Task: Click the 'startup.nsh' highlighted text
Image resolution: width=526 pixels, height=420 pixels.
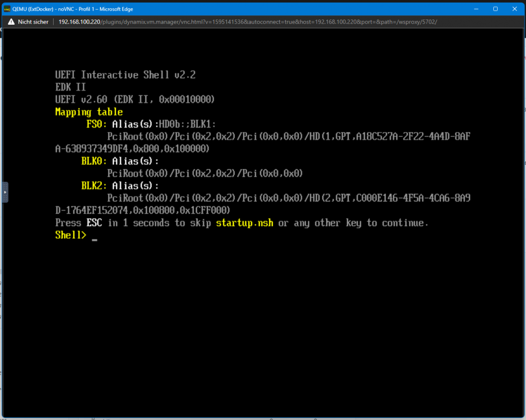Action: pos(245,223)
